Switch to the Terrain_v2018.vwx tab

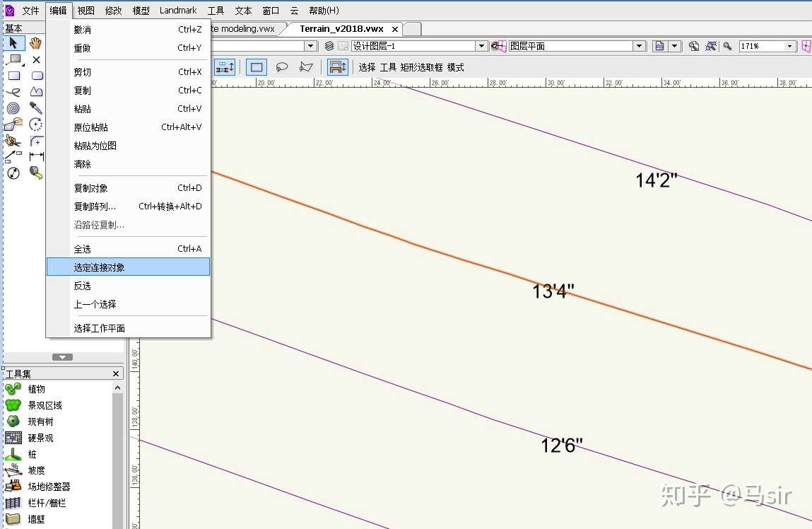[x=342, y=29]
